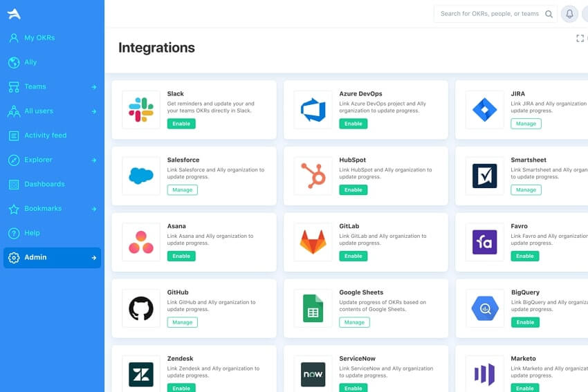The width and height of the screenshot is (588, 392).
Task: Enable the HubSpot integration
Action: pos(353,190)
